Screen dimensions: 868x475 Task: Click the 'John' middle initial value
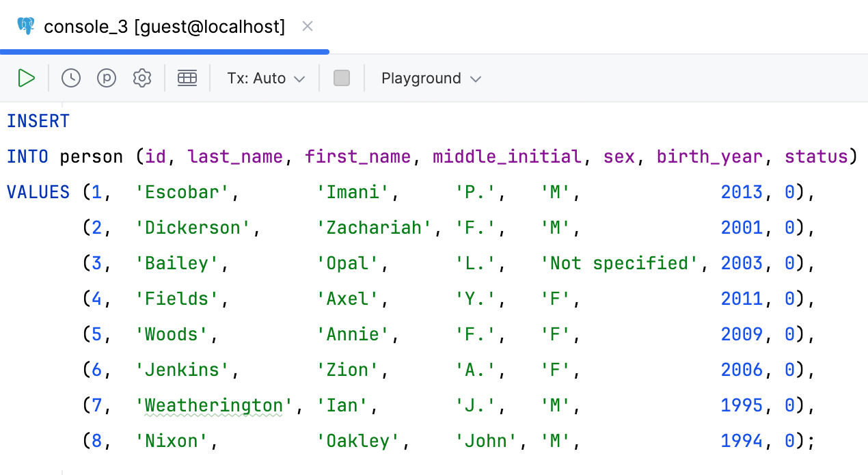pos(486,441)
